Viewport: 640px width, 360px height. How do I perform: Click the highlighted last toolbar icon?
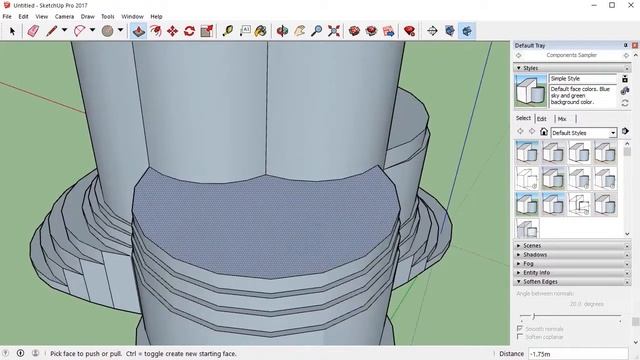[x=467, y=31]
